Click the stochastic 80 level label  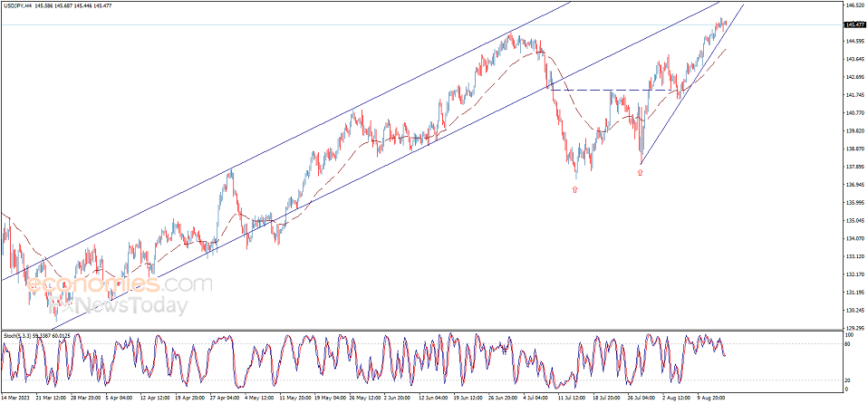point(847,344)
